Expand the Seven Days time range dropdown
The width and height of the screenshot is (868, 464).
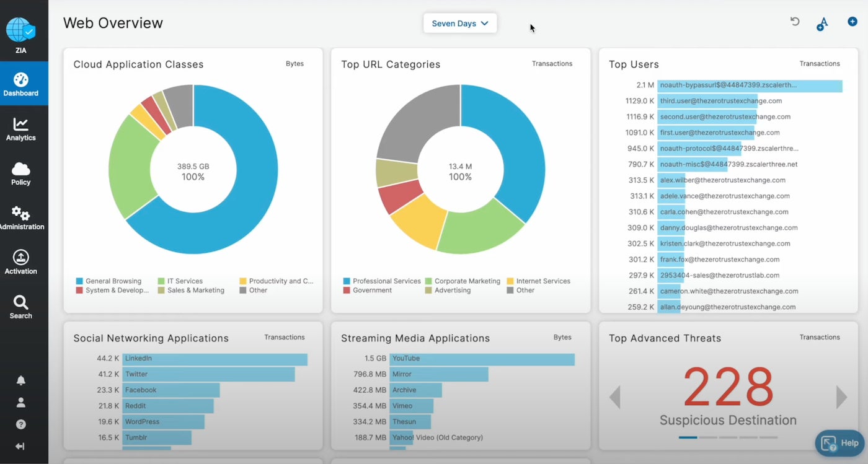[459, 24]
